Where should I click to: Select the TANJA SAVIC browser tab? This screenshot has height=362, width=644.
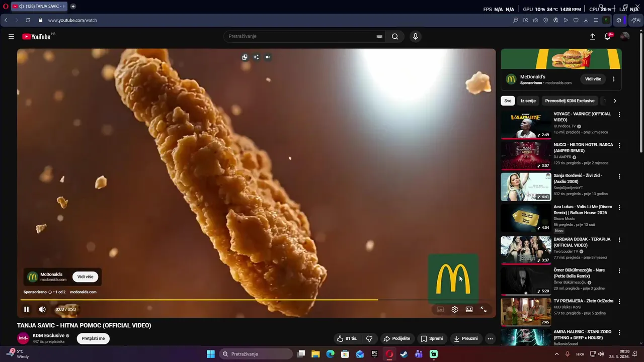39,7
